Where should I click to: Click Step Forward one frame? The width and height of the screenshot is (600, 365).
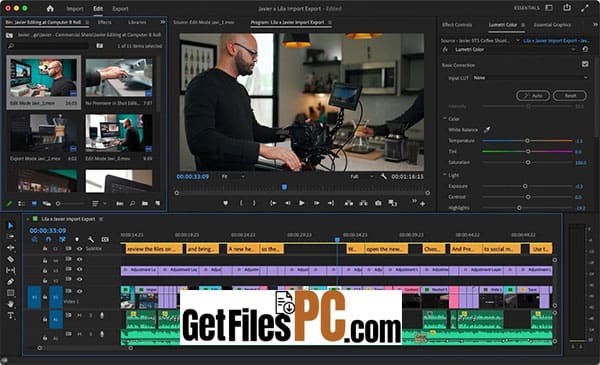[316, 203]
